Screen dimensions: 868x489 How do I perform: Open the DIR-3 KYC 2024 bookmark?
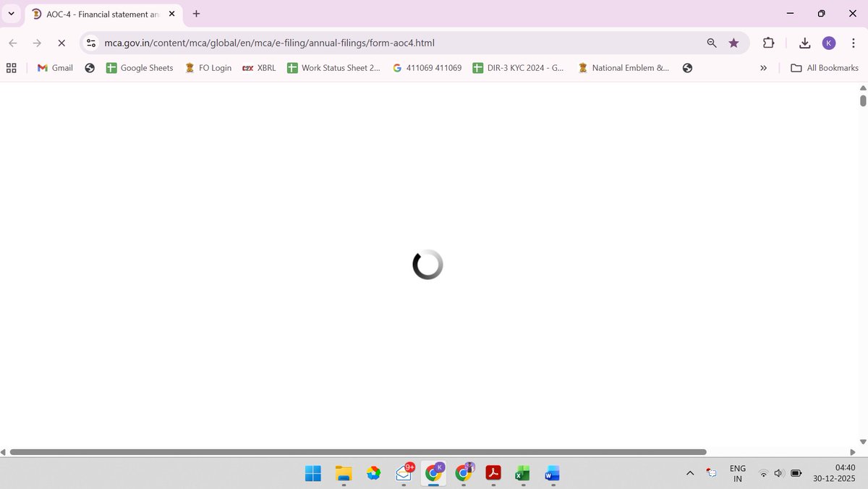tap(518, 68)
